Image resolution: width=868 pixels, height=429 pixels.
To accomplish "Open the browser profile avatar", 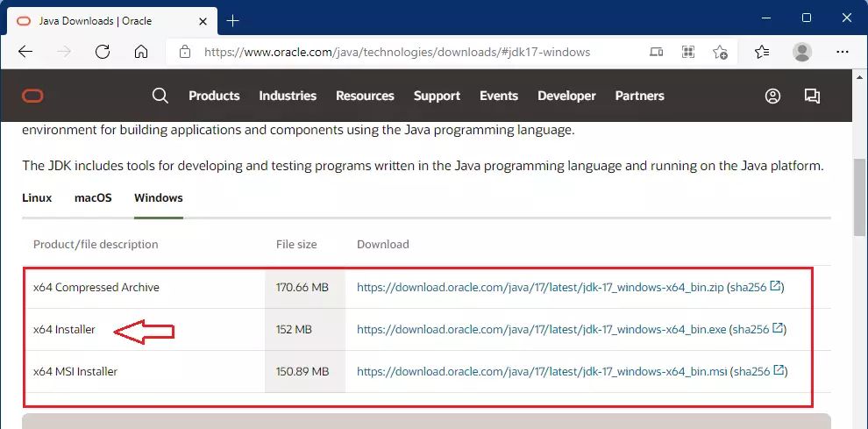I will click(801, 52).
